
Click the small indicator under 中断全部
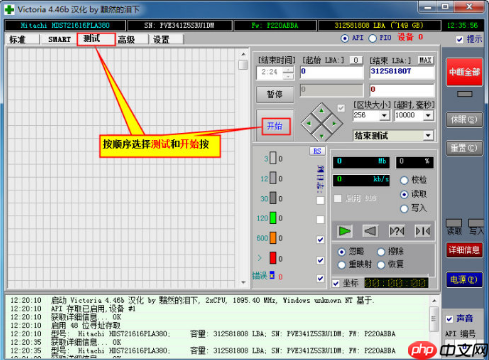(465, 94)
